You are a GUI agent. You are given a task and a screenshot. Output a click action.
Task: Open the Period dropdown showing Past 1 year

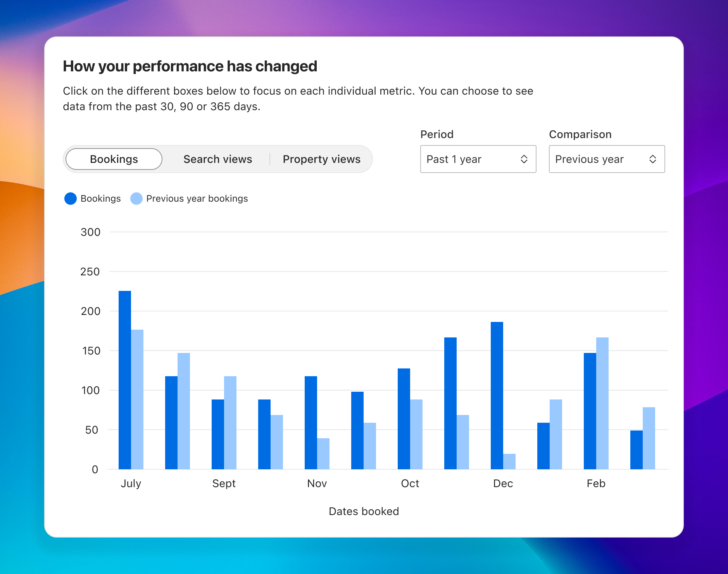pos(478,159)
